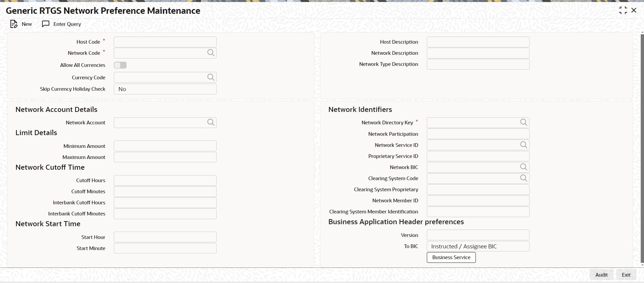Click the Business Application Header preferences heading
The image size is (644, 283).
point(396,222)
